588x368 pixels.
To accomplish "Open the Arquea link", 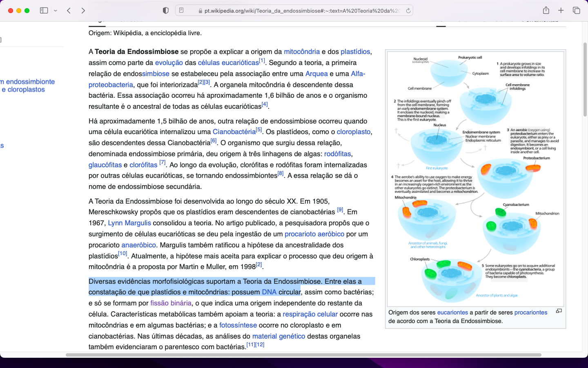I will (x=316, y=74).
